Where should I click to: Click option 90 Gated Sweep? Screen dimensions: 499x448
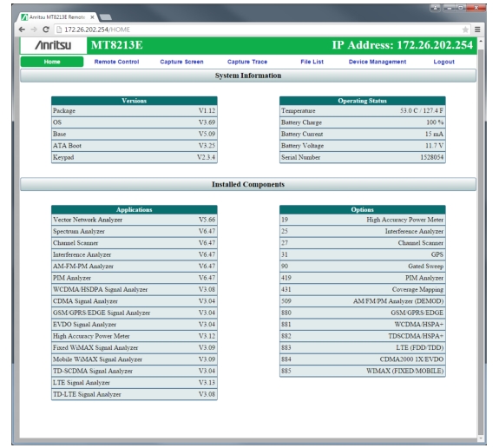point(363,267)
